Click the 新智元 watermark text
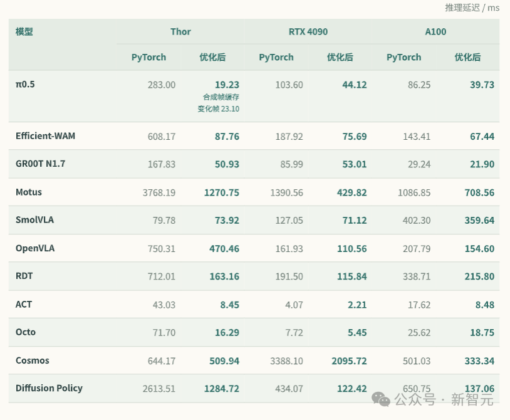The width and height of the screenshot is (510, 420). 472,399
